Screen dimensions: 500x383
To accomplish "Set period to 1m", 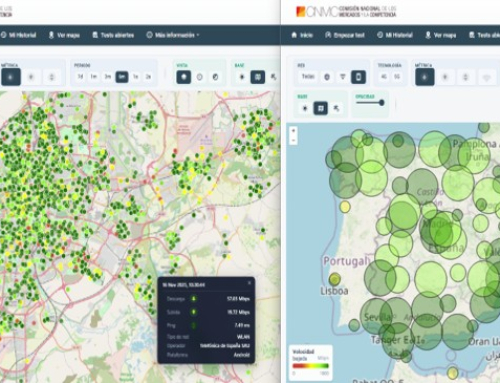I will point(94,77).
